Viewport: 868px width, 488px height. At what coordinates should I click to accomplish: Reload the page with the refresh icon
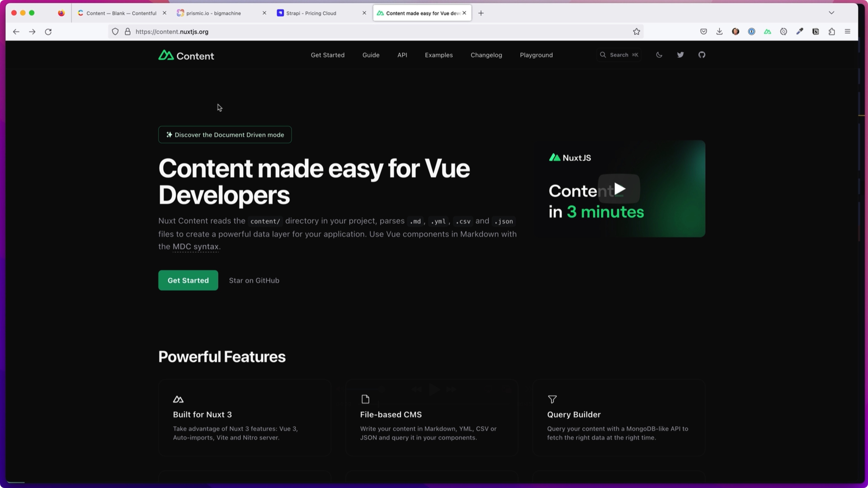tap(48, 32)
